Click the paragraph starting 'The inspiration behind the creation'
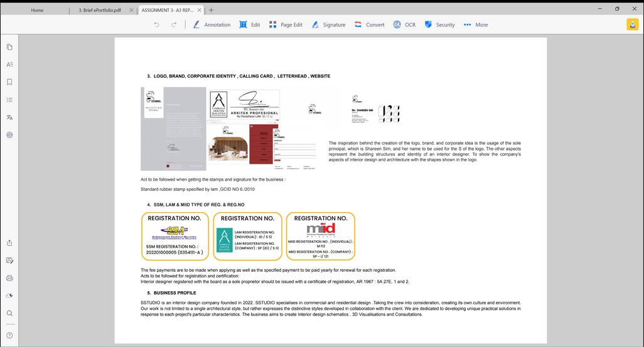Image resolution: width=644 pixels, height=347 pixels. pos(425,151)
